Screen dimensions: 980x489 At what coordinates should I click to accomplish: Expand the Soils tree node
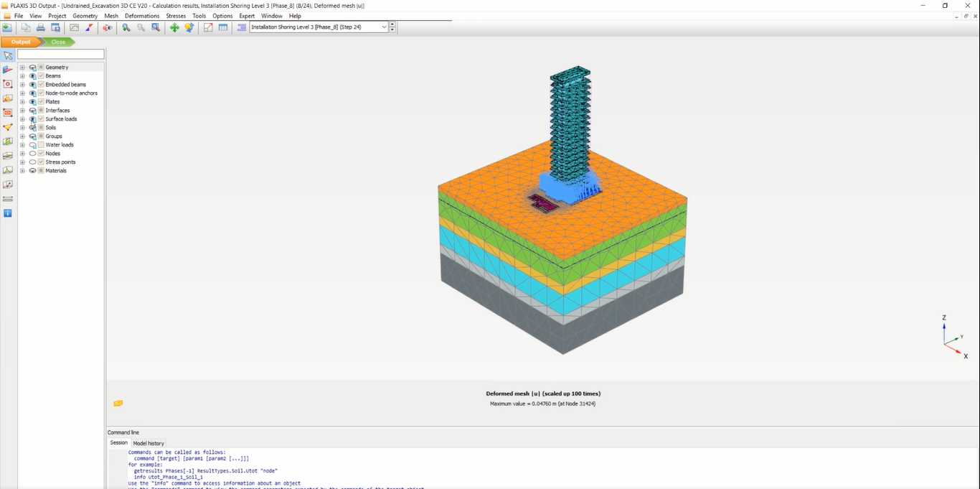22,128
